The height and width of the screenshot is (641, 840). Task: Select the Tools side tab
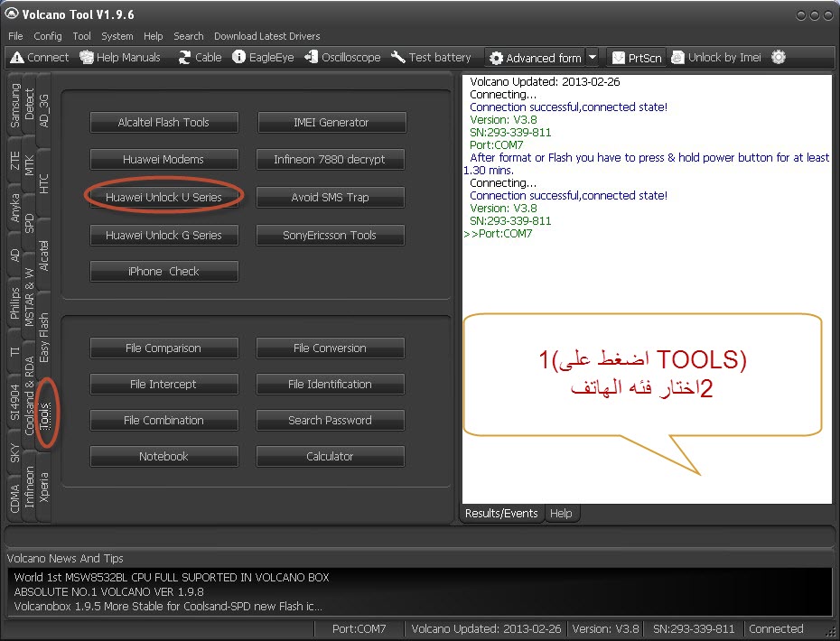[x=45, y=415]
